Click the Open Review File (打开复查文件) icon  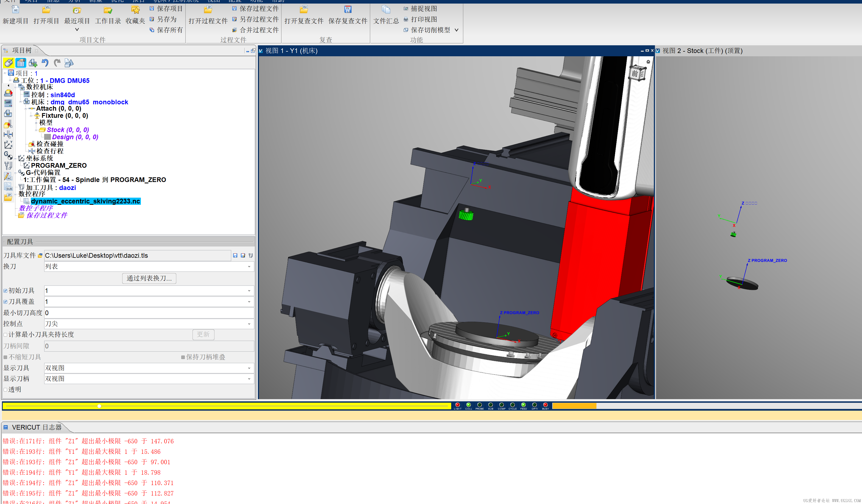(304, 10)
